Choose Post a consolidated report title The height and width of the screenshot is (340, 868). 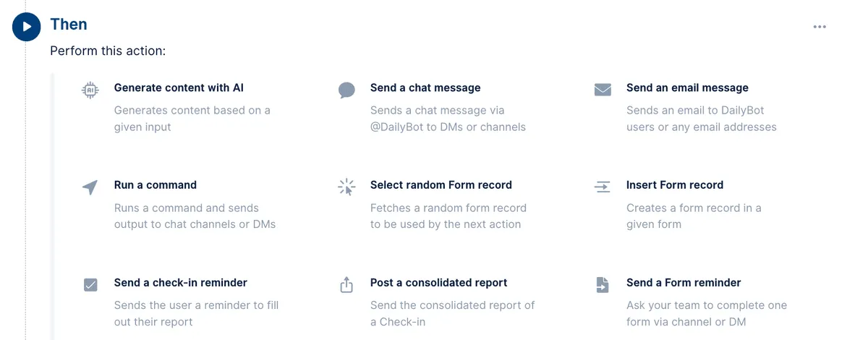tap(439, 282)
